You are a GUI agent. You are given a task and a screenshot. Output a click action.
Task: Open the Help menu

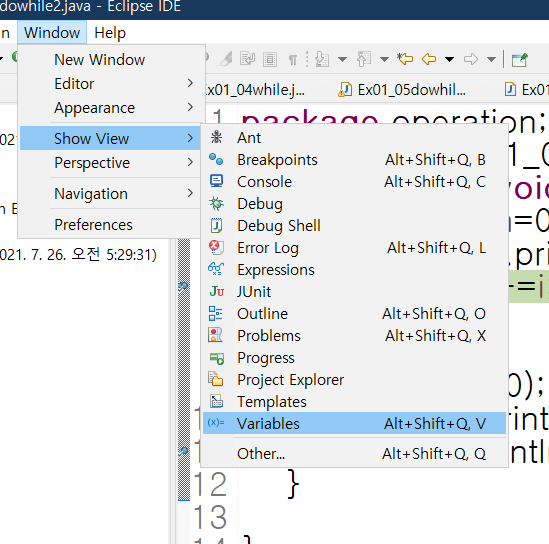tap(110, 33)
